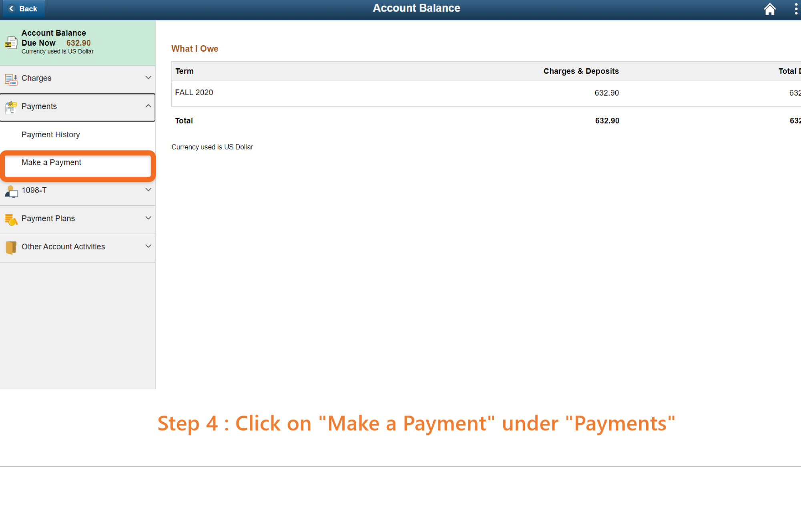Click the Term column header
Screen dimensions: 801x532
(184, 71)
